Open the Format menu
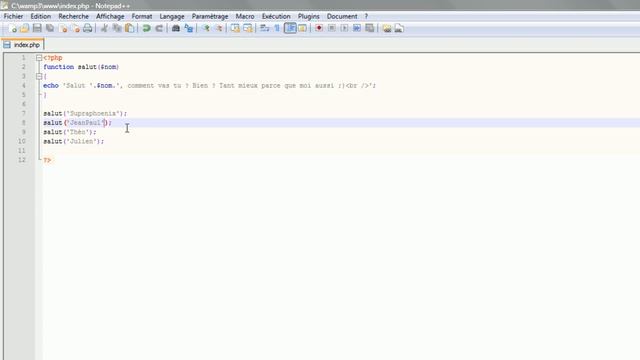This screenshot has width=640, height=360. coord(142,16)
